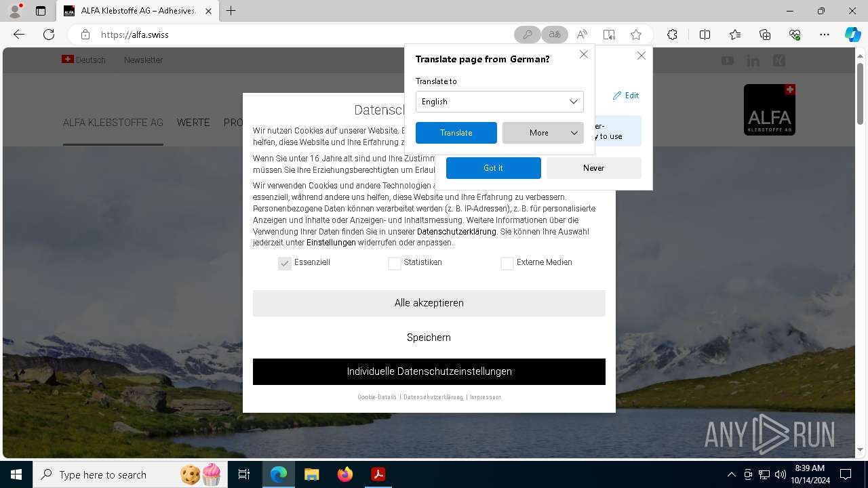Open the Datenschutzerklärung link in the text
Viewport: 868px width, 488px height.
tap(456, 232)
